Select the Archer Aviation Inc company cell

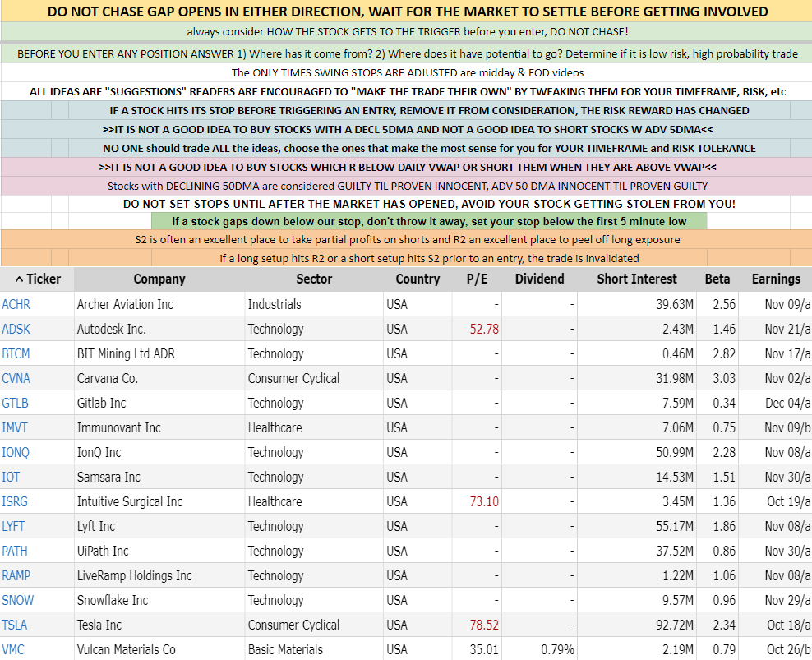coord(159,304)
